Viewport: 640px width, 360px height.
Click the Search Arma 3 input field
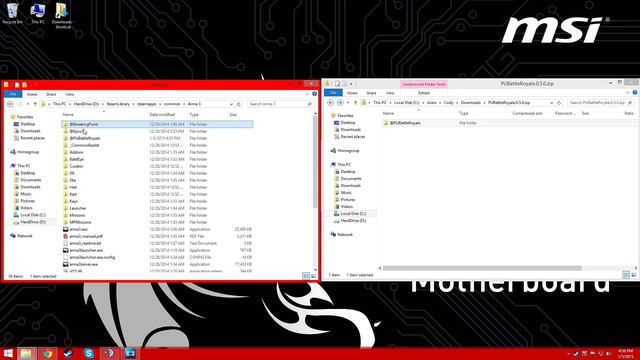(x=280, y=104)
